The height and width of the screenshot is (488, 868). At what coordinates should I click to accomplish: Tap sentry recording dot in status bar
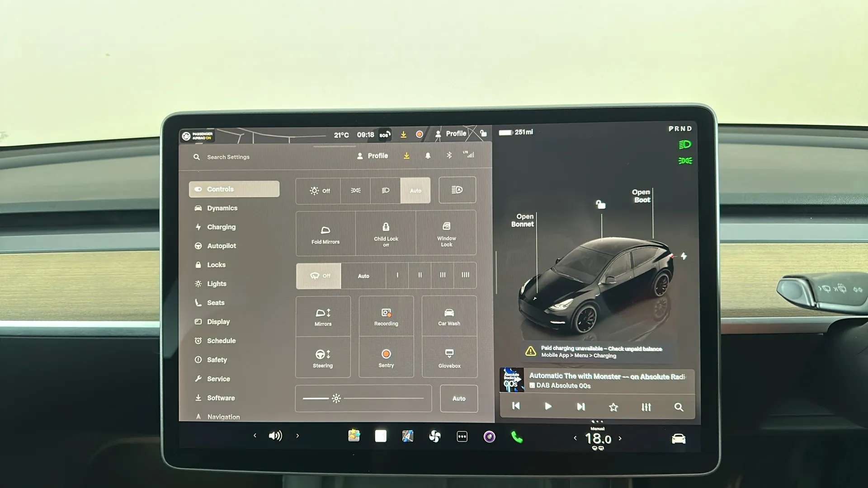[419, 134]
